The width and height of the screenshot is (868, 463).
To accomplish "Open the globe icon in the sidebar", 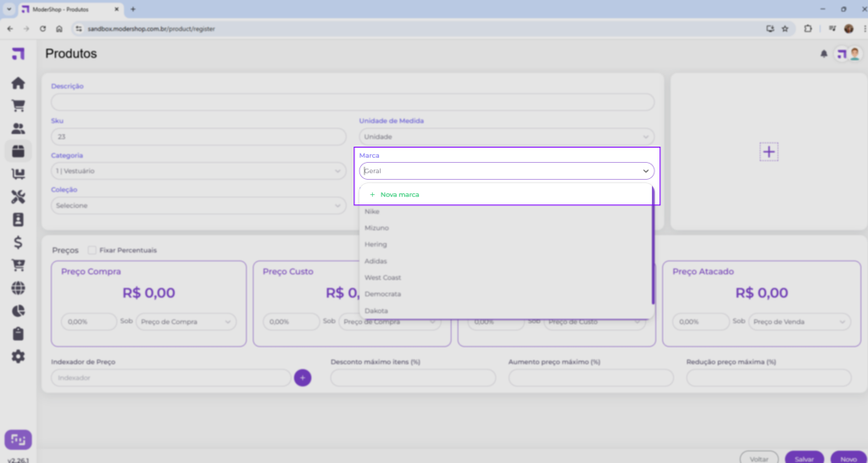I will tap(18, 288).
